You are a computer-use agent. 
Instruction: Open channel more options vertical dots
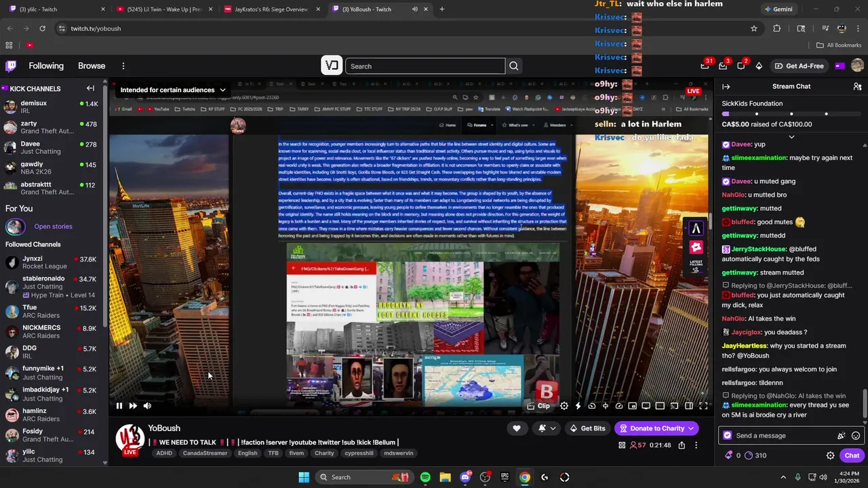click(696, 445)
